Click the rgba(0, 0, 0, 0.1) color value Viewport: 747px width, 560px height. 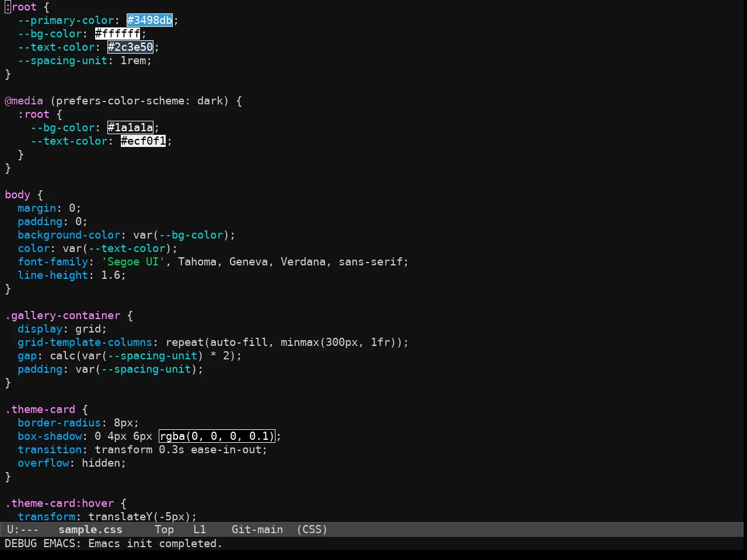217,436
